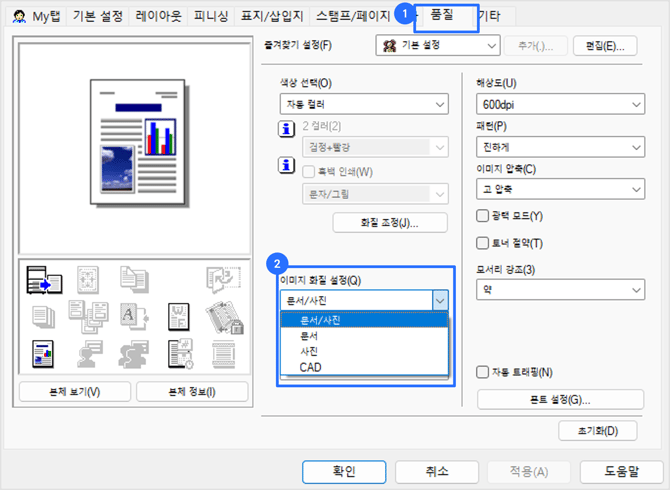Click the tilted page with padlock icon
This screenshot has width=670, height=490.
(224, 317)
